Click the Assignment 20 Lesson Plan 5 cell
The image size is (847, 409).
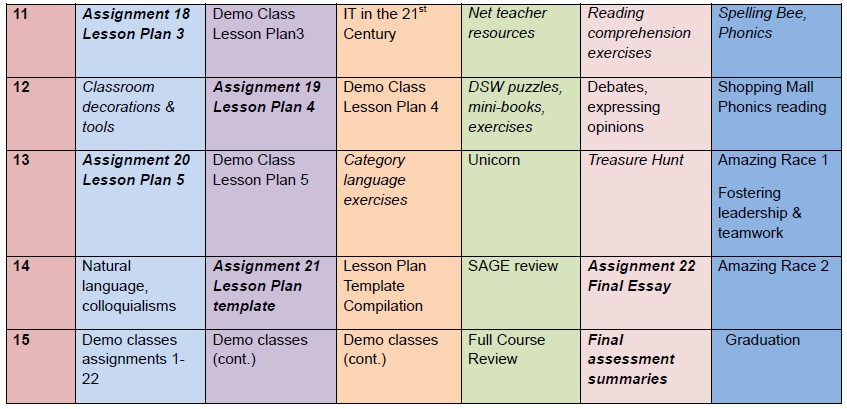click(140, 204)
